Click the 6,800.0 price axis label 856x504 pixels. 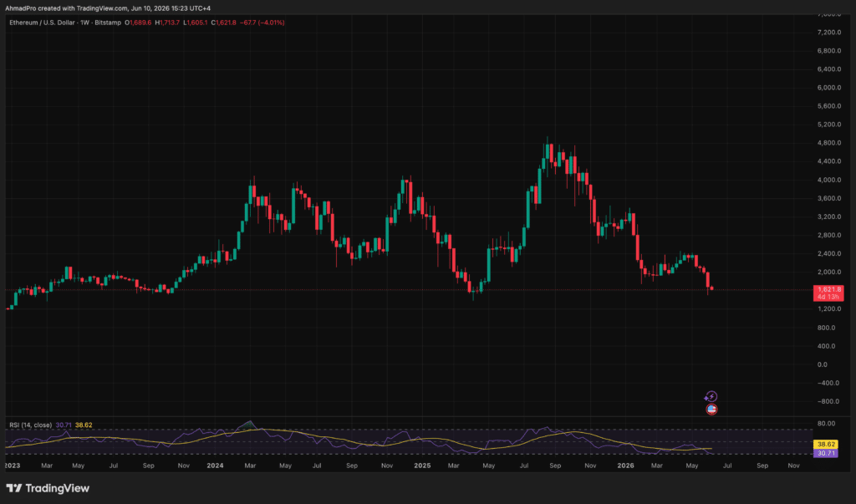click(828, 51)
